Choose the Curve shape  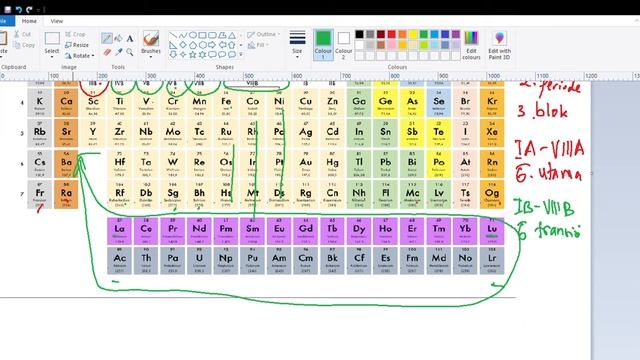point(183,35)
